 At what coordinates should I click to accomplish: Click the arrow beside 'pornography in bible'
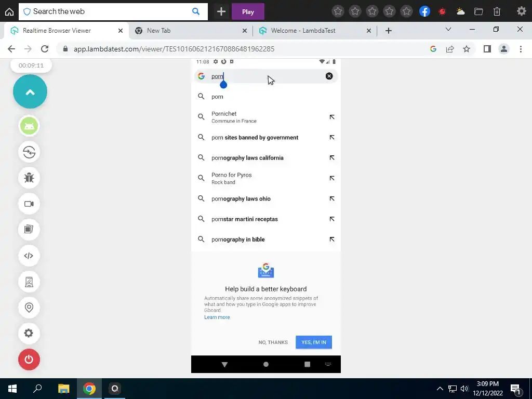pyautogui.click(x=332, y=240)
